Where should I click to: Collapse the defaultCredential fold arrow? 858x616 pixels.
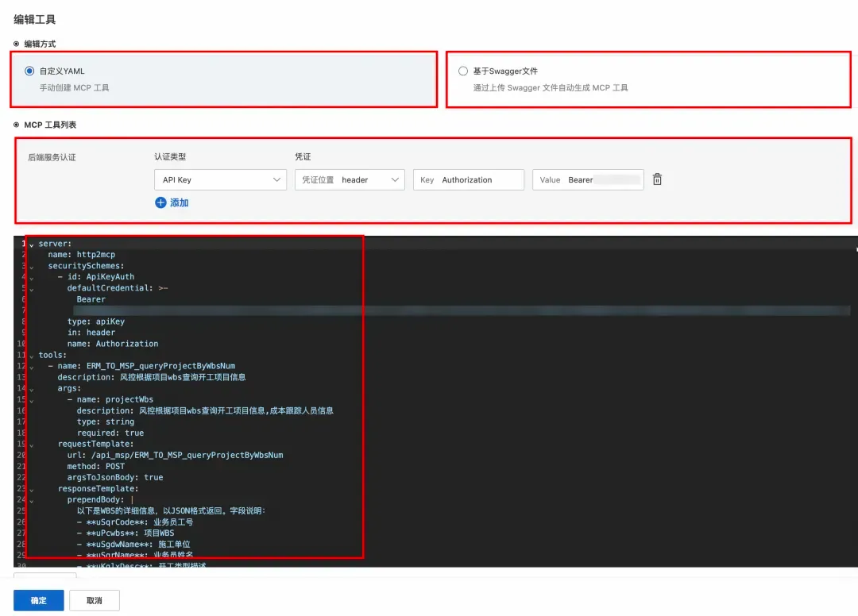pos(31,290)
